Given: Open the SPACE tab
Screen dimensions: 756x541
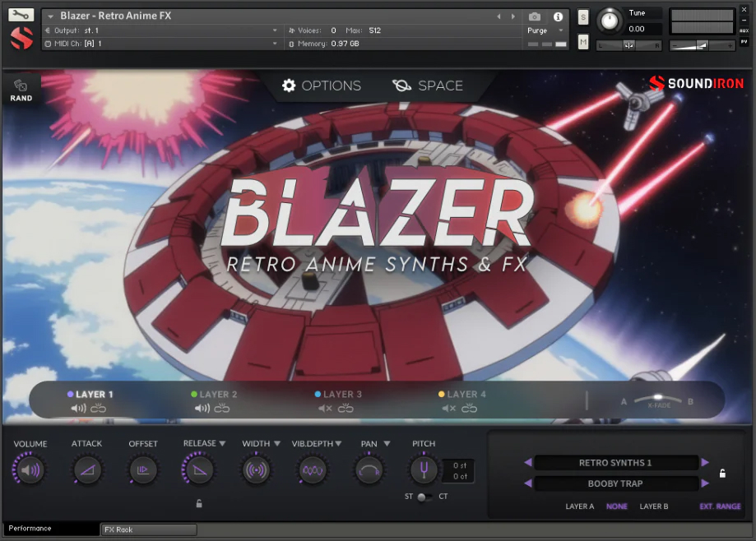Looking at the screenshot, I should pos(427,86).
